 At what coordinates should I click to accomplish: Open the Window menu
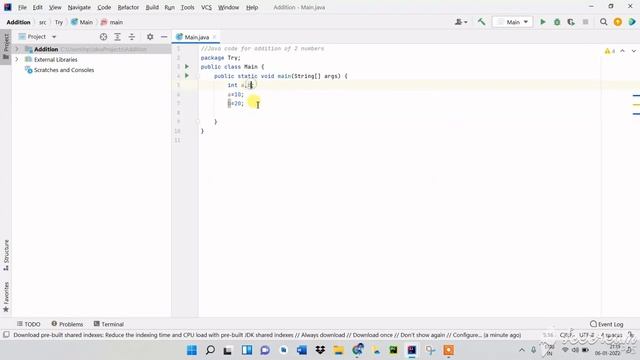point(229,7)
